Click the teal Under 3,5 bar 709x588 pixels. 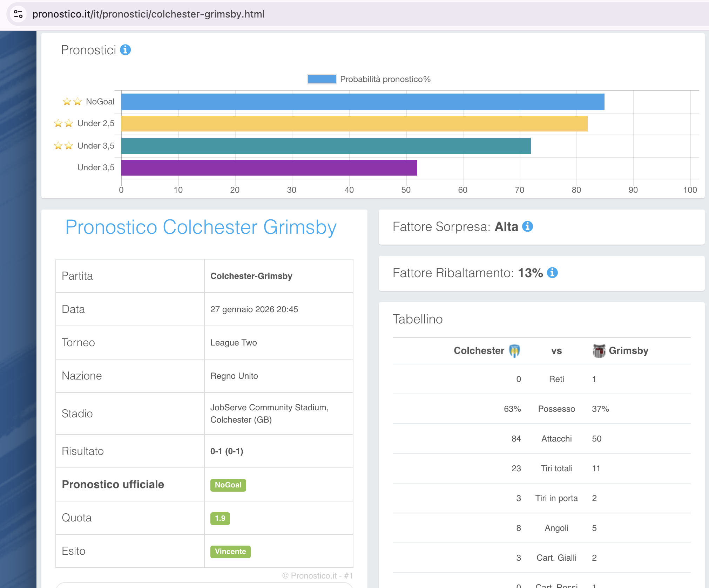(326, 146)
